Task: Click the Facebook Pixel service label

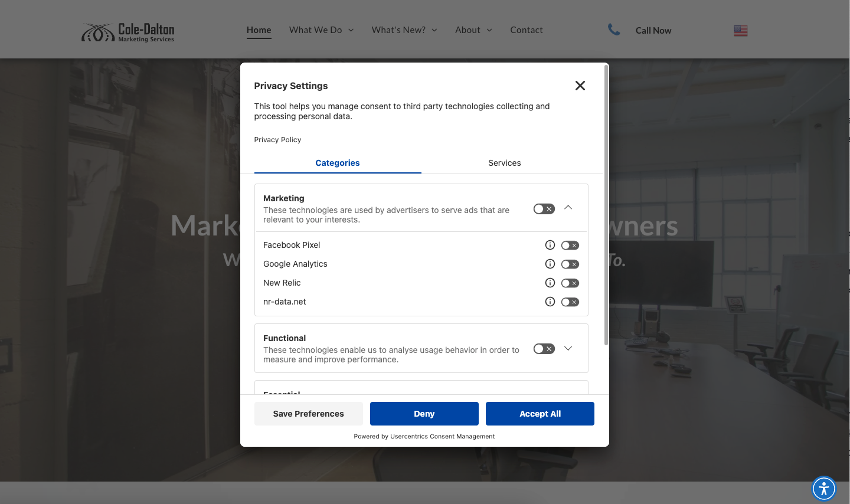Action: [x=292, y=245]
